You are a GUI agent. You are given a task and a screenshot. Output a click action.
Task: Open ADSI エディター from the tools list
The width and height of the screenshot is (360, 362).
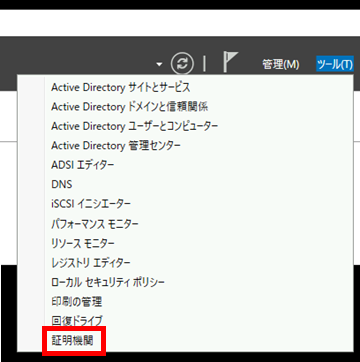coord(82,165)
